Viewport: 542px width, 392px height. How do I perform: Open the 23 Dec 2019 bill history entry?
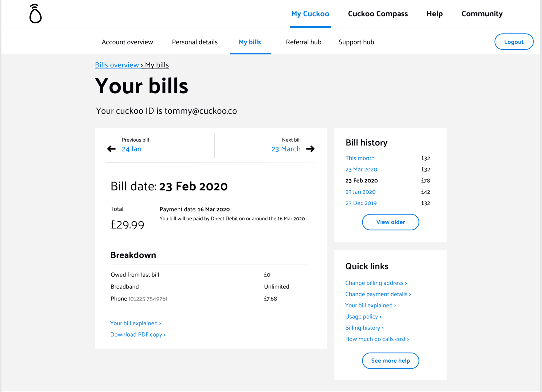click(x=361, y=203)
